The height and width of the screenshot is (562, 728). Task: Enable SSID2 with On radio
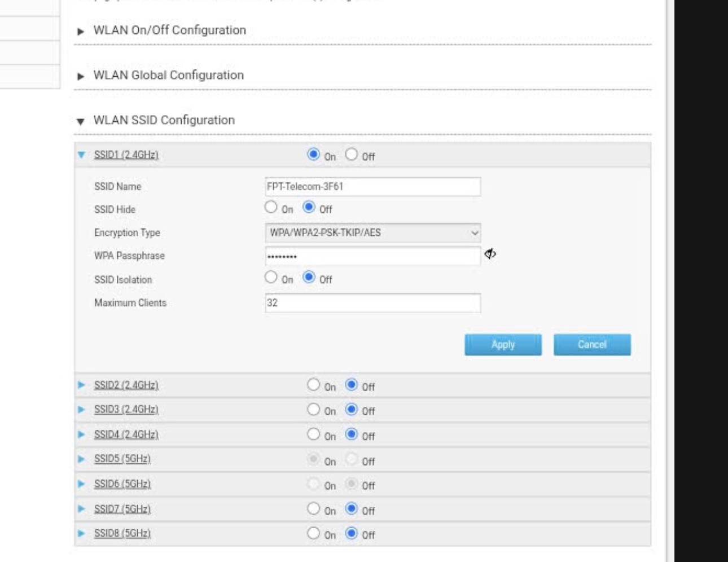pos(314,384)
